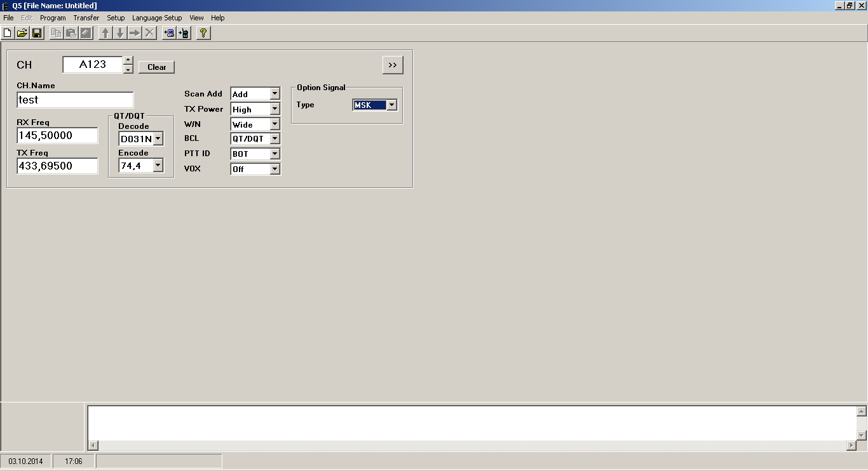Open the Help menu
868x471 pixels.
218,18
